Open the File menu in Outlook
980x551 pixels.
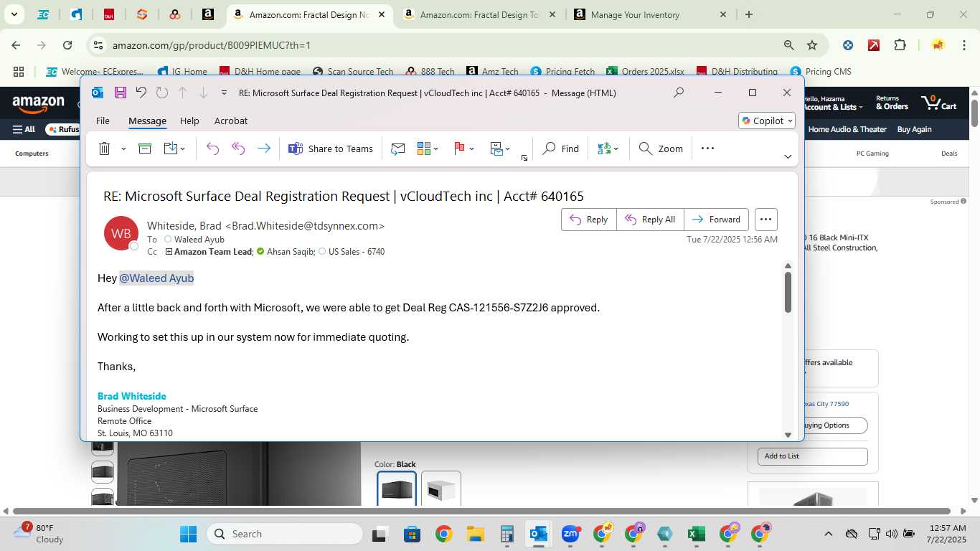(x=103, y=121)
